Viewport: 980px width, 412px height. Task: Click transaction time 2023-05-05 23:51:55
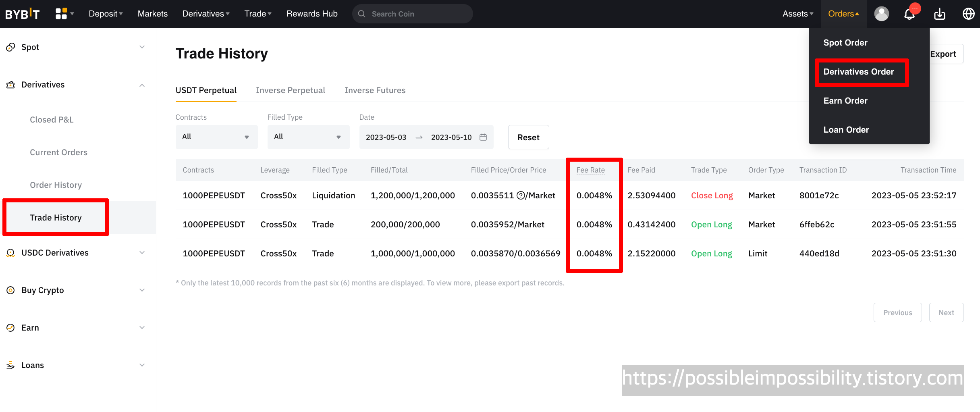coord(914,225)
